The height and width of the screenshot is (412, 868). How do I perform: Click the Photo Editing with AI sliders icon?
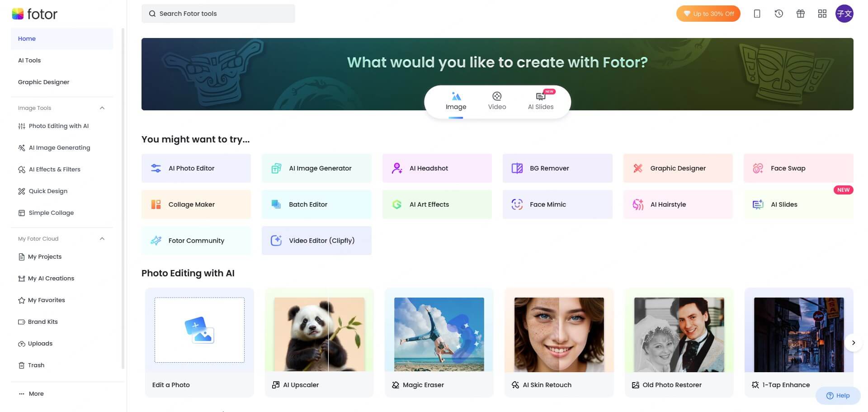click(x=22, y=126)
